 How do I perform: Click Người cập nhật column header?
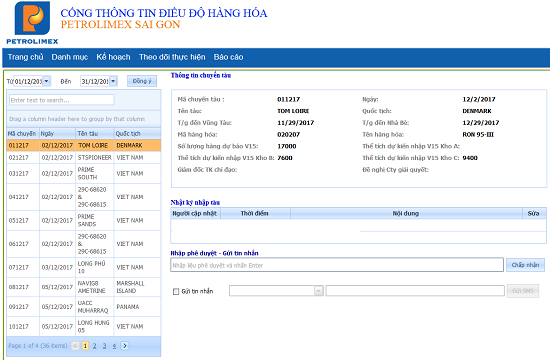(195, 213)
